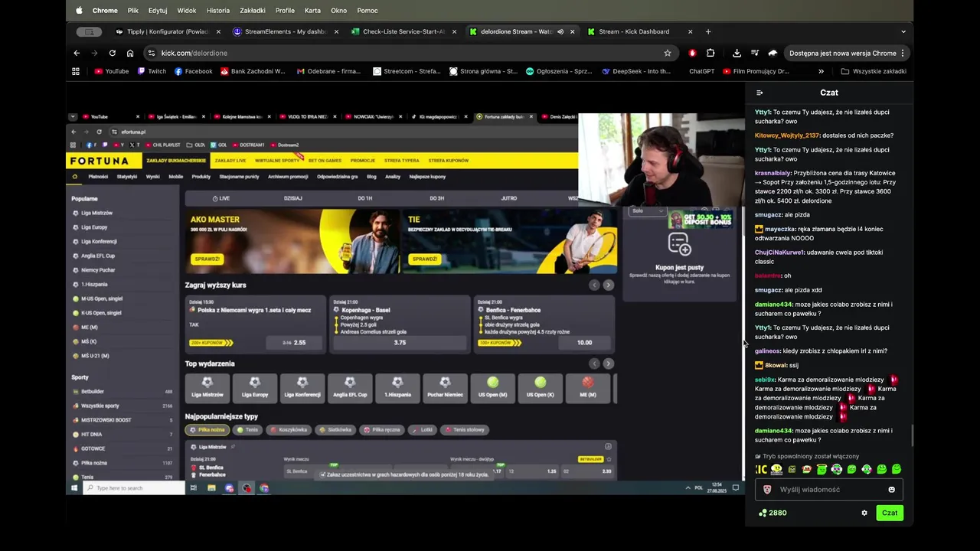The image size is (980, 551).
Task: Reload the kick.com page
Action: [x=113, y=53]
